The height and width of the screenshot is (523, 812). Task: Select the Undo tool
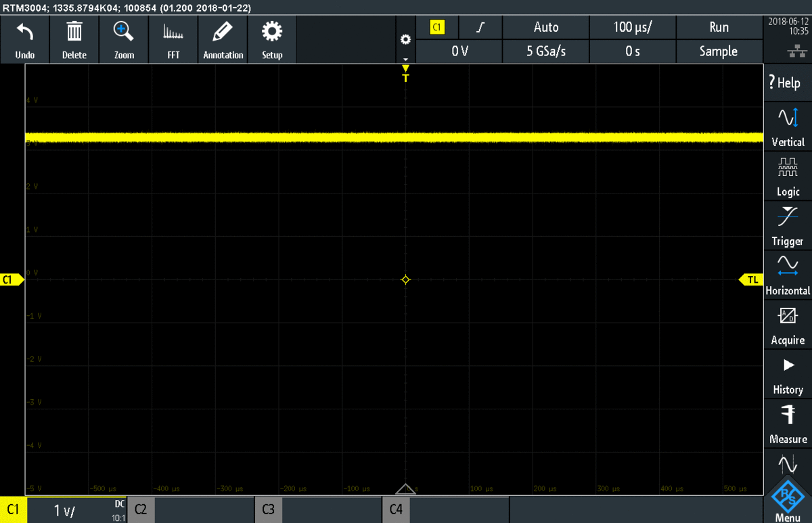coord(24,39)
